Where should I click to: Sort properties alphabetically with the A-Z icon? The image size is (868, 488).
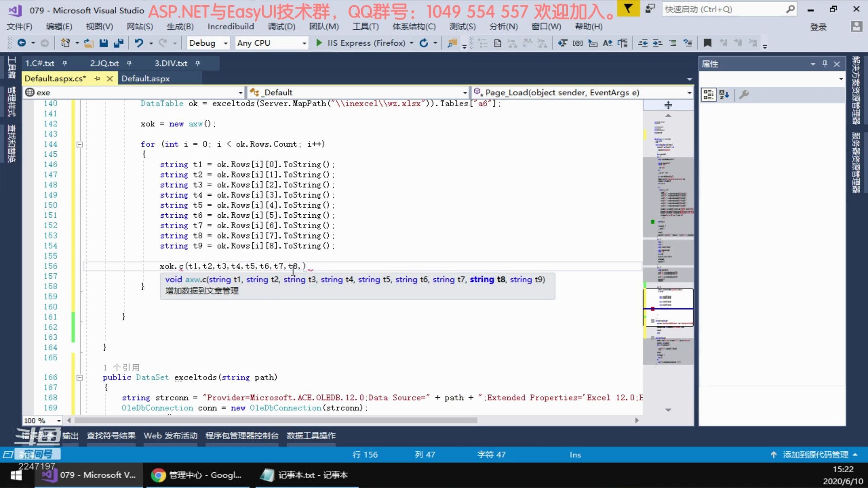point(724,94)
